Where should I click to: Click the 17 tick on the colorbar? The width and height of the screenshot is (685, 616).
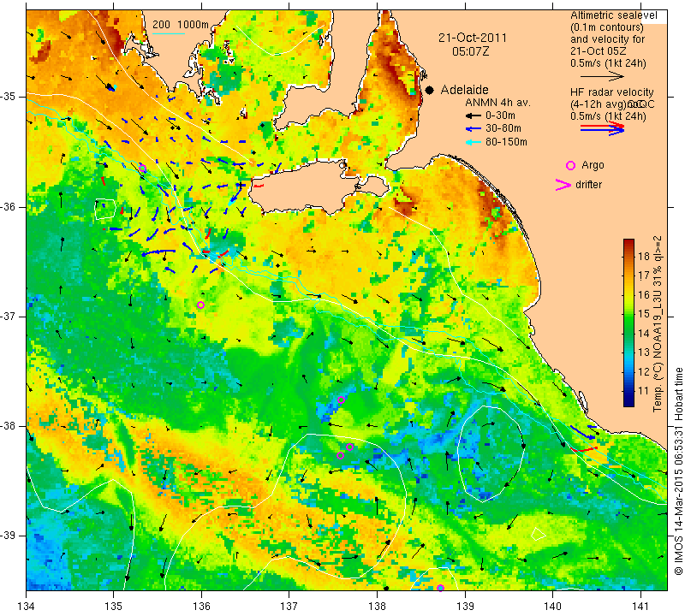(x=644, y=275)
